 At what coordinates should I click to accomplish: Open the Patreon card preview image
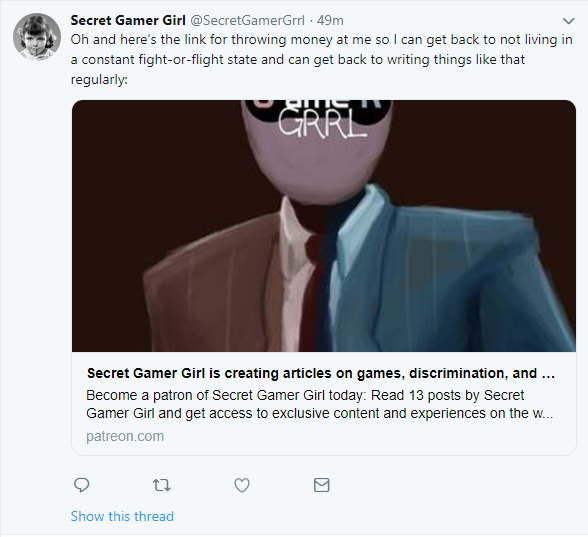point(324,226)
